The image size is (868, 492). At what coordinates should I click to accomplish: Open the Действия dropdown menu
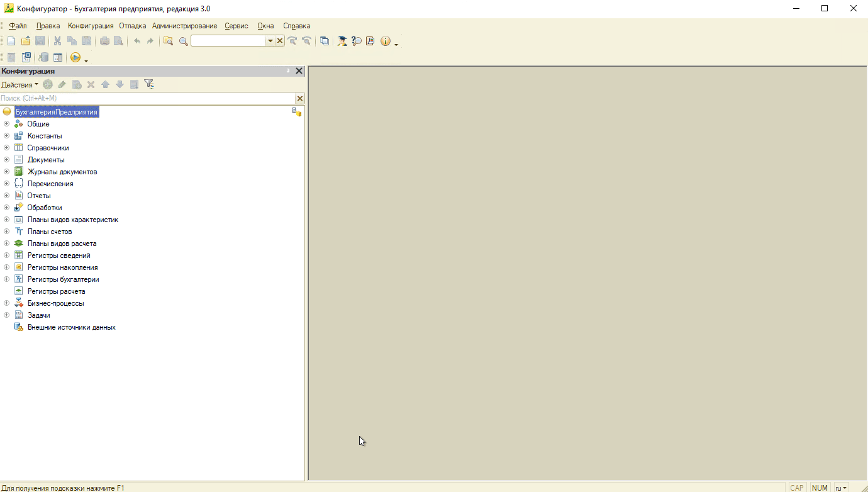19,84
